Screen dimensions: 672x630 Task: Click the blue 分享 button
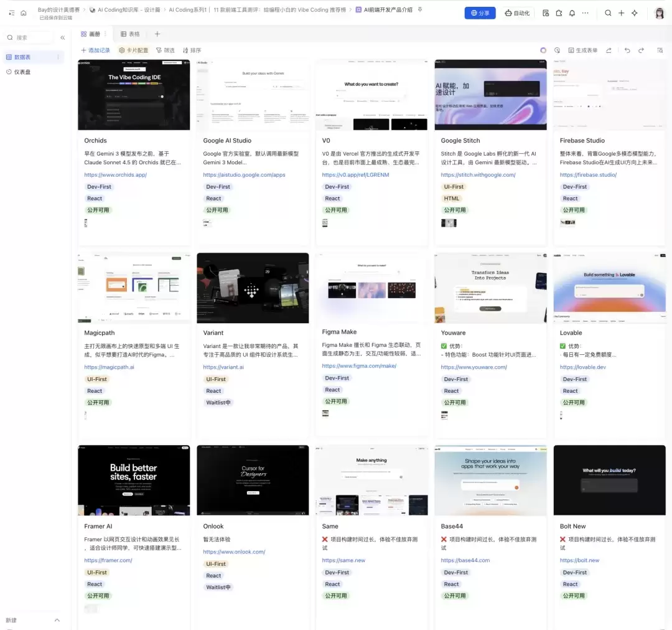click(x=480, y=13)
